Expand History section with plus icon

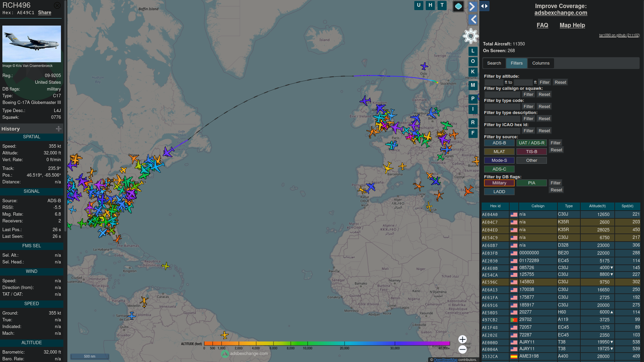pyautogui.click(x=59, y=129)
